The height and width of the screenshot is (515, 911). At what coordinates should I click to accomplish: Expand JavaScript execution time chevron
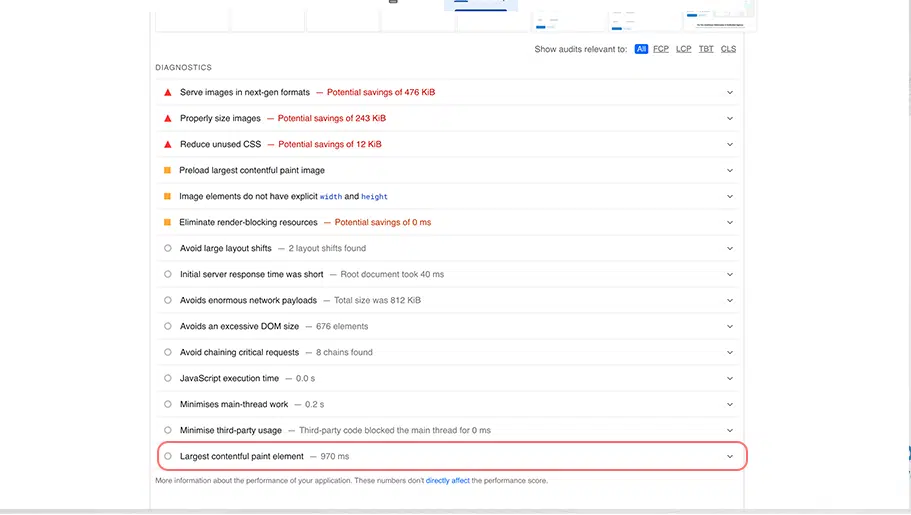pyautogui.click(x=730, y=378)
